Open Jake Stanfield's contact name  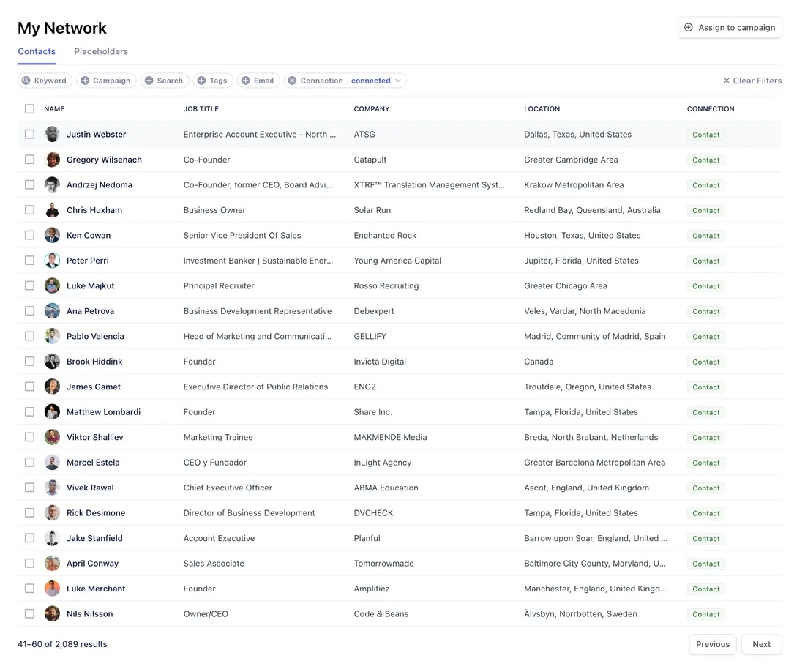(94, 538)
